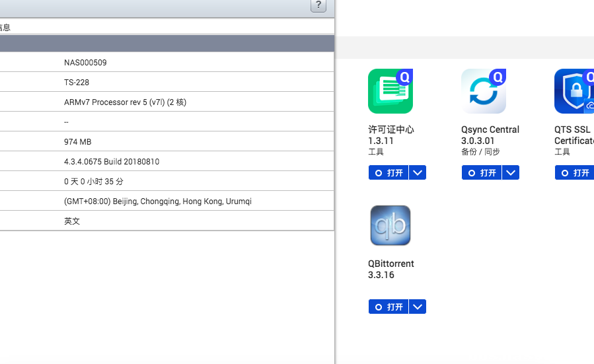Viewport: 594px width, 364px height.
Task: Click the green 许可证中心 app icon
Action: pos(390,91)
